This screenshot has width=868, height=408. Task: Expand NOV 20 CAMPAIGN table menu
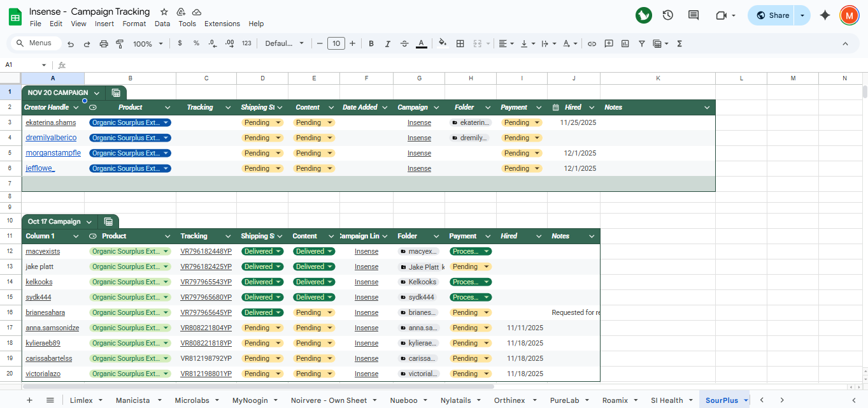point(96,93)
